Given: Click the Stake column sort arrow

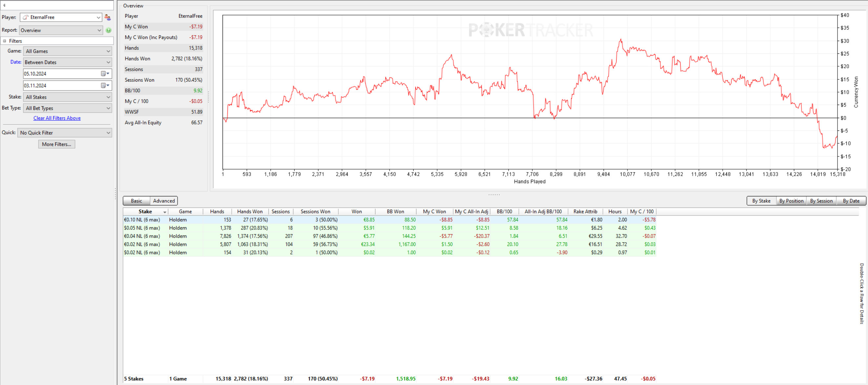Looking at the screenshot, I should point(165,212).
